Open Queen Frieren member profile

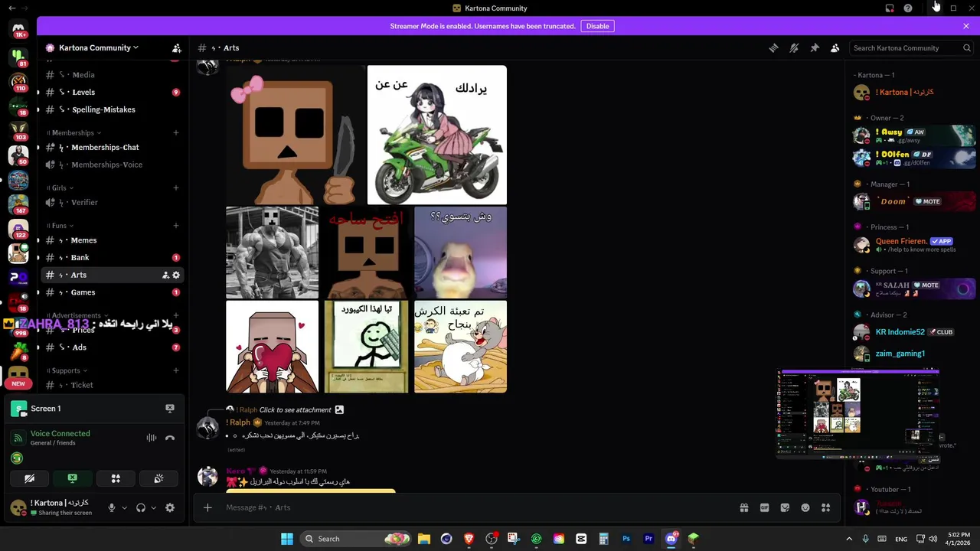pos(914,245)
